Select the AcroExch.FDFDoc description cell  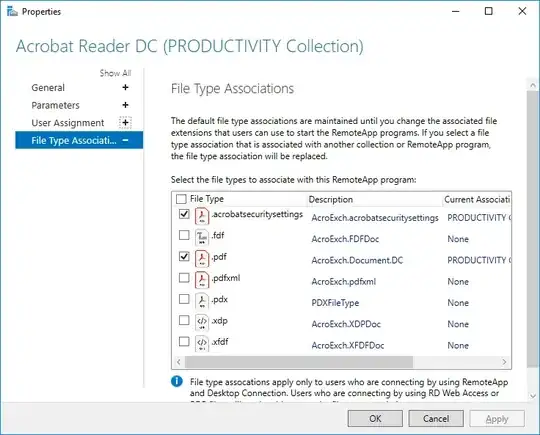(x=345, y=239)
